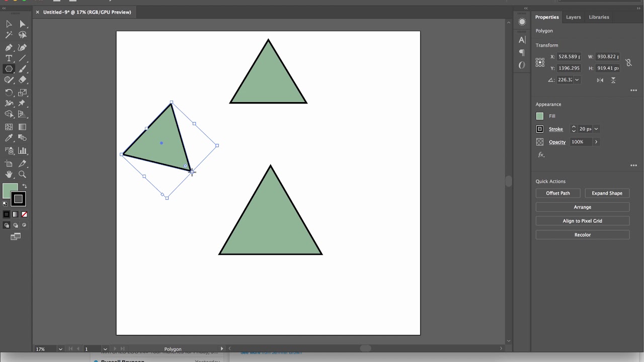Select the Zoom magnifier tool
This screenshot has height=362, width=644.
pos(23,174)
